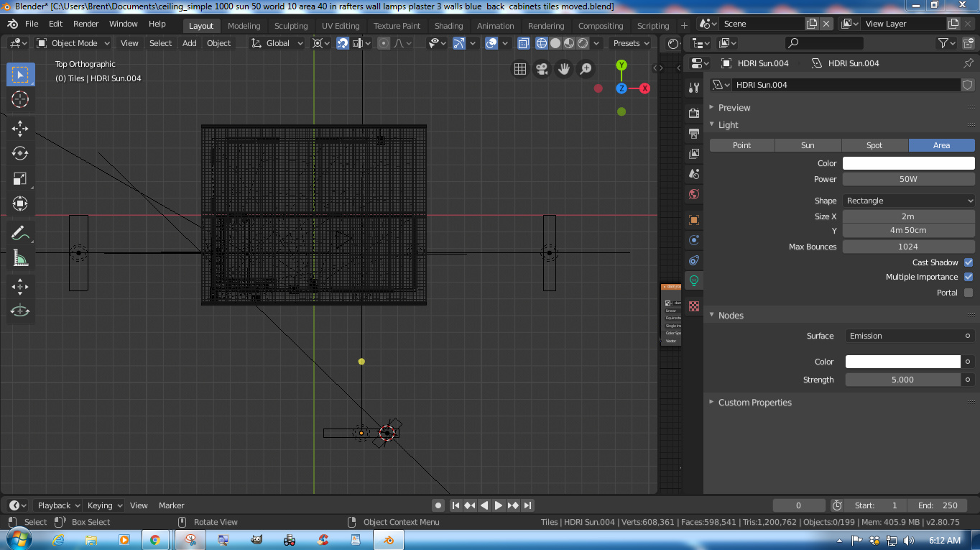Click the Strength 5.000 slider field
The width and height of the screenshot is (980, 550).
coord(903,380)
